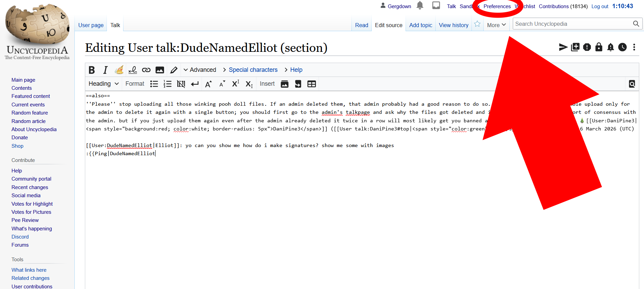
Task: Click the bulleted list icon
Action: point(154,84)
